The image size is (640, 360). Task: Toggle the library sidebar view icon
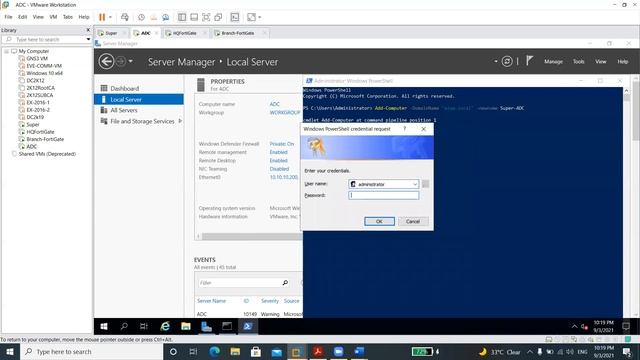pyautogui.click(x=182, y=17)
